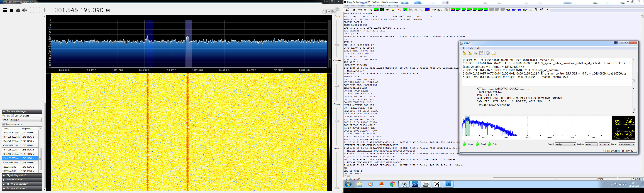The height and width of the screenshot is (193, 644).
Task: Stop the SDR# radio with the stop icon
Action: [x=11, y=10]
